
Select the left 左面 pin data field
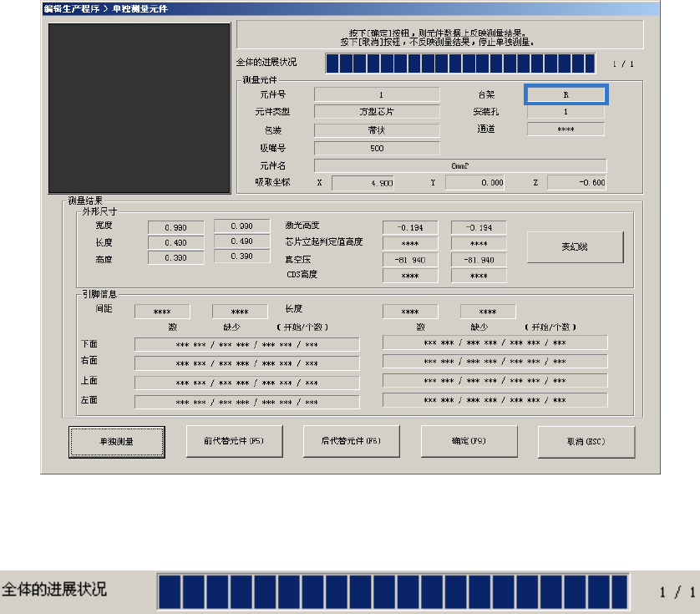[247, 402]
